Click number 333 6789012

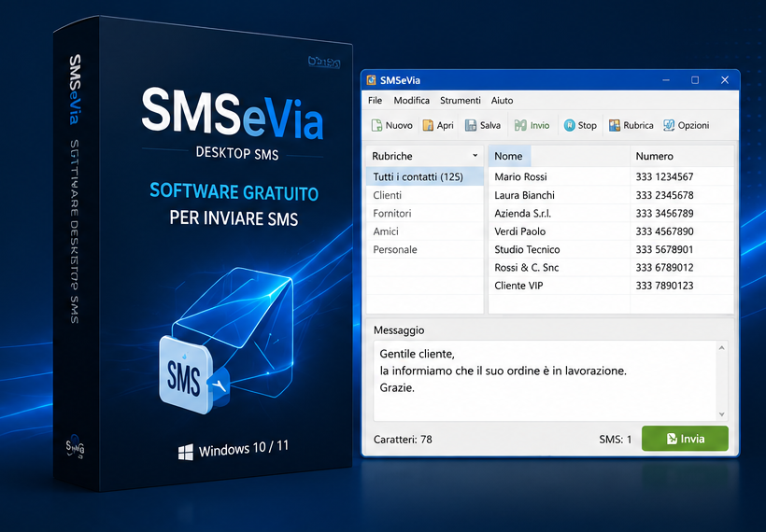(x=664, y=268)
